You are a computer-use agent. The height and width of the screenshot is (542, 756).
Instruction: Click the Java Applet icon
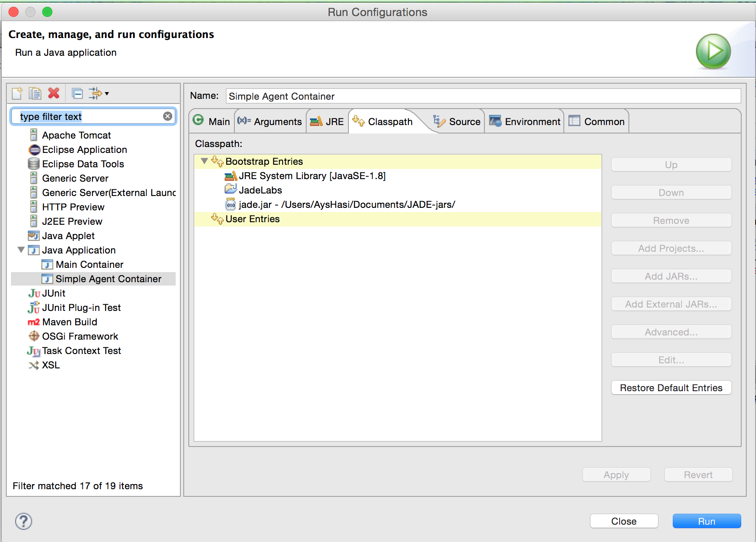(34, 236)
